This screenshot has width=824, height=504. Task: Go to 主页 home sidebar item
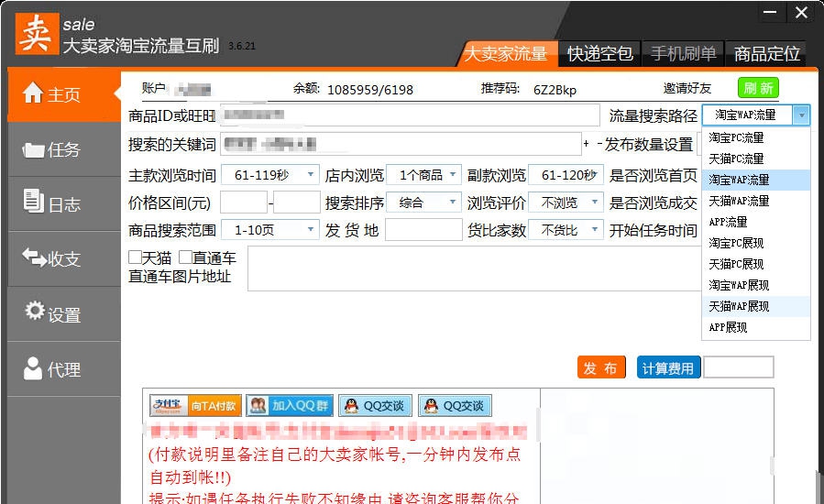(x=64, y=94)
